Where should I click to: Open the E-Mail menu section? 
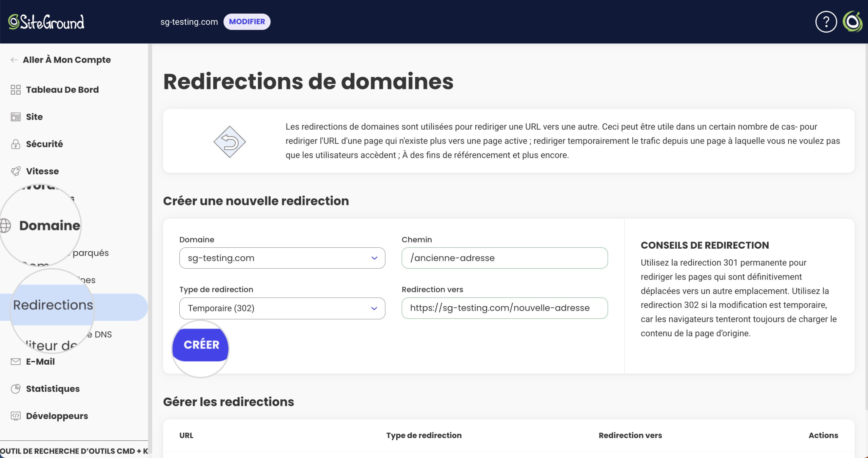coord(40,362)
